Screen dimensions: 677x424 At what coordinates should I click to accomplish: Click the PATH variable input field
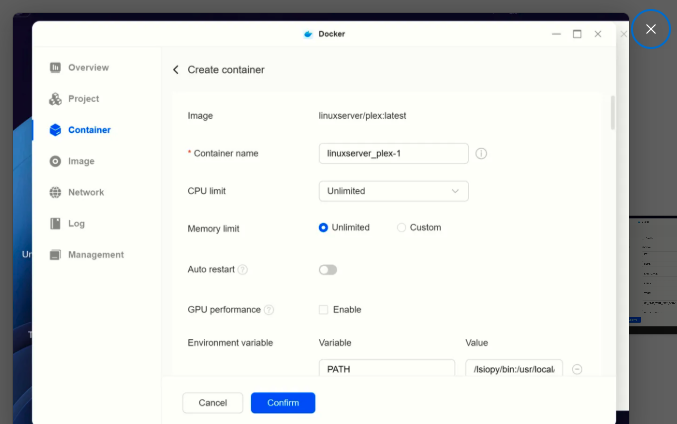pyautogui.click(x=386, y=369)
